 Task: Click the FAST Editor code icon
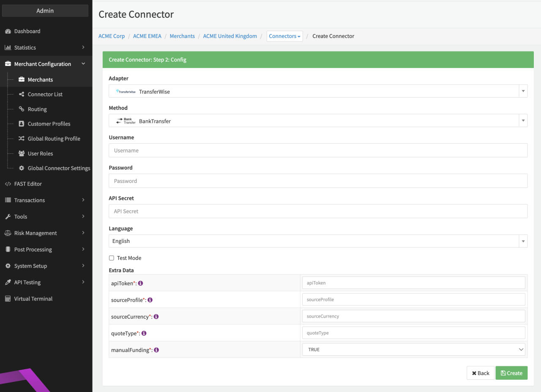[8, 184]
